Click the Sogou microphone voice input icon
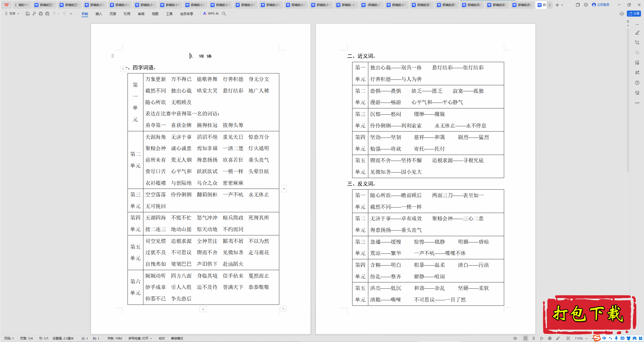Image resolution: width=644 pixels, height=342 pixels. (616, 338)
